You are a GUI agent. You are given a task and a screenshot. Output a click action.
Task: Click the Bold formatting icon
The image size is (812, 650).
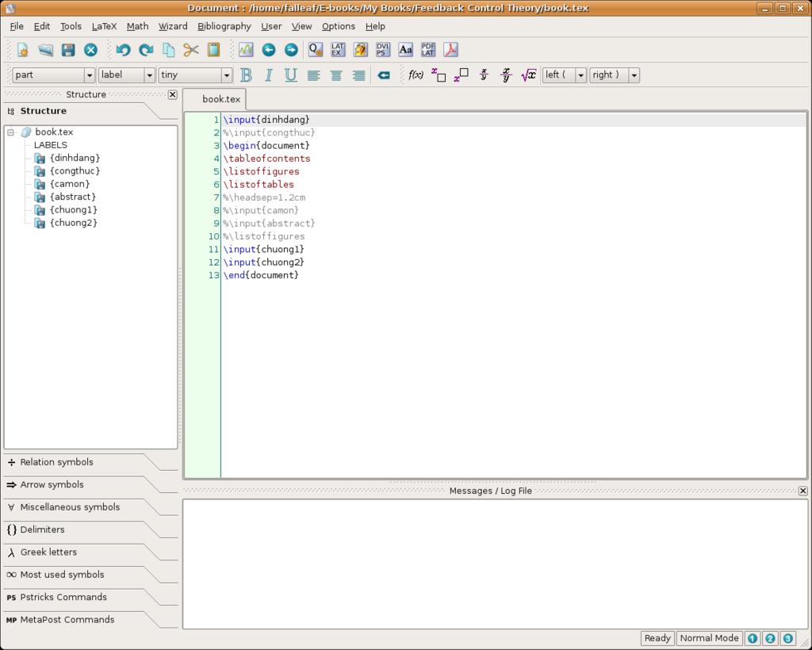pos(246,75)
